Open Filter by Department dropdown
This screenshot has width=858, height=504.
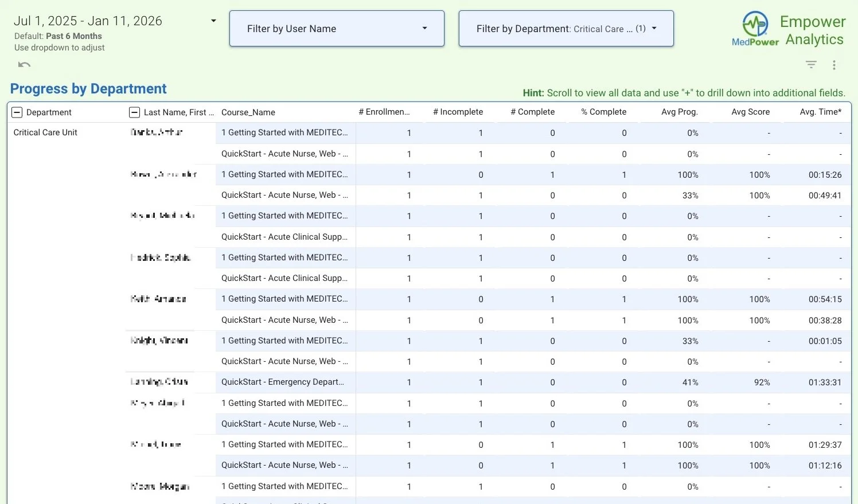tap(566, 29)
